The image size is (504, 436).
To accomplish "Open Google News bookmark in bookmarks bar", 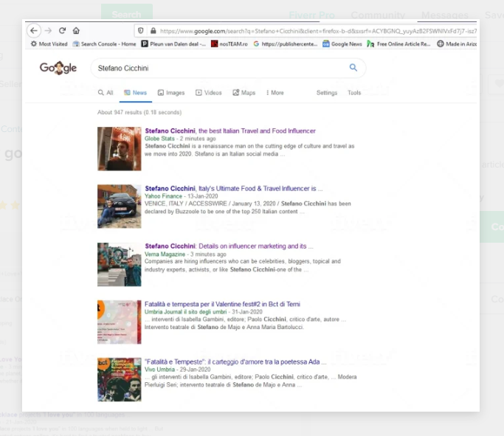I will coord(342,44).
